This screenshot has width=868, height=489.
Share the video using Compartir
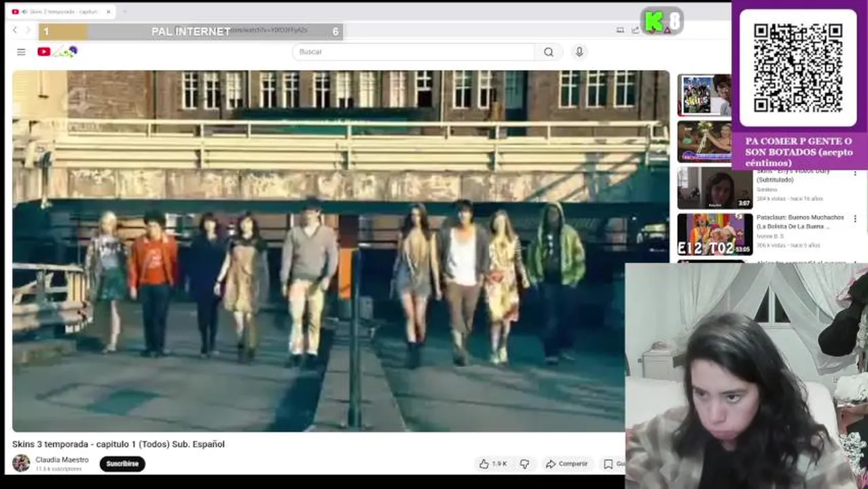(566, 464)
